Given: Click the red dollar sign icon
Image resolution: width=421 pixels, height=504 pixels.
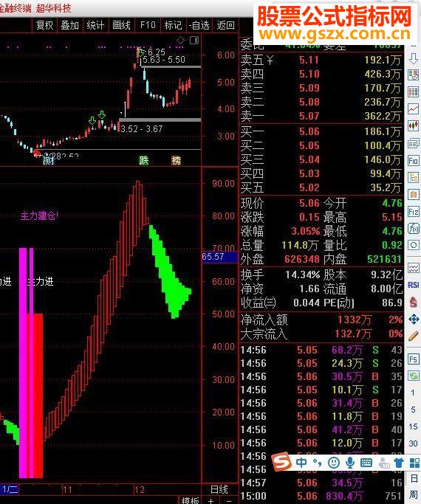Looking at the screenshot, I should (x=414, y=302).
